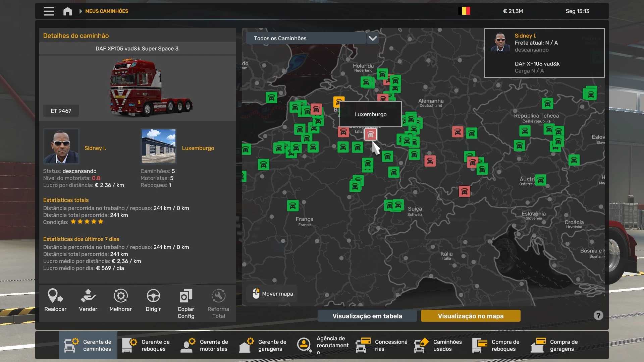Click the Copiar Config icon

pyautogui.click(x=186, y=296)
